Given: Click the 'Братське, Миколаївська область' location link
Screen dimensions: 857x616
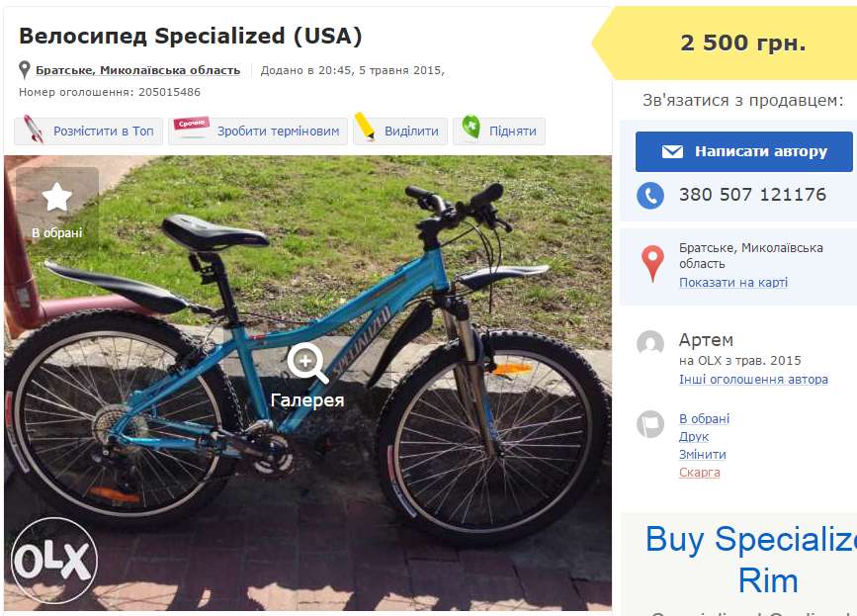Looking at the screenshot, I should click(x=137, y=70).
